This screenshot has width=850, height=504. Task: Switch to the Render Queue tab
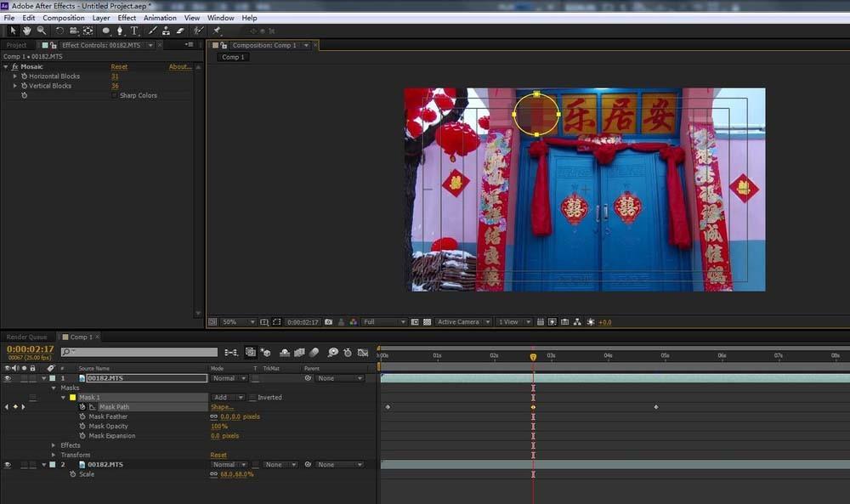[x=26, y=337]
